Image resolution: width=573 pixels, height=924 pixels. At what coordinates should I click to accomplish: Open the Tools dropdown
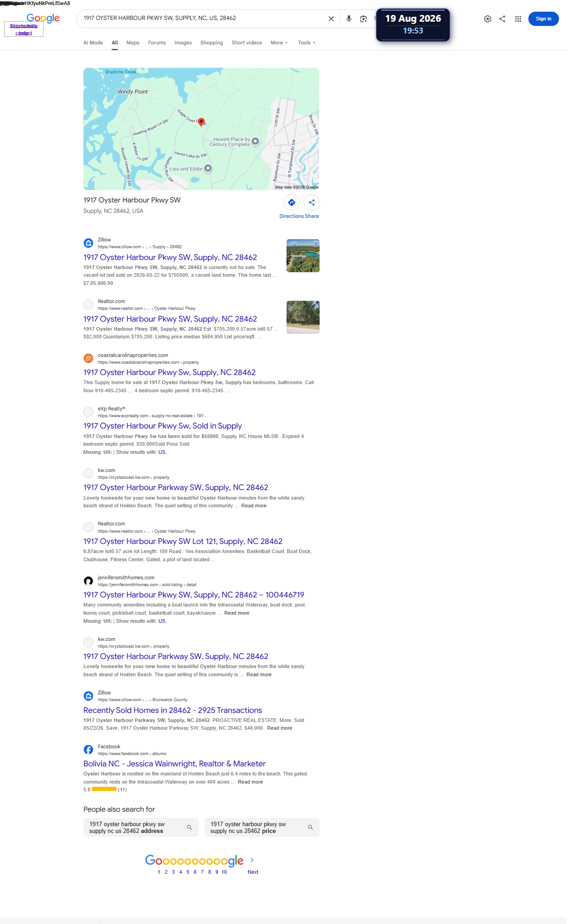[x=306, y=43]
